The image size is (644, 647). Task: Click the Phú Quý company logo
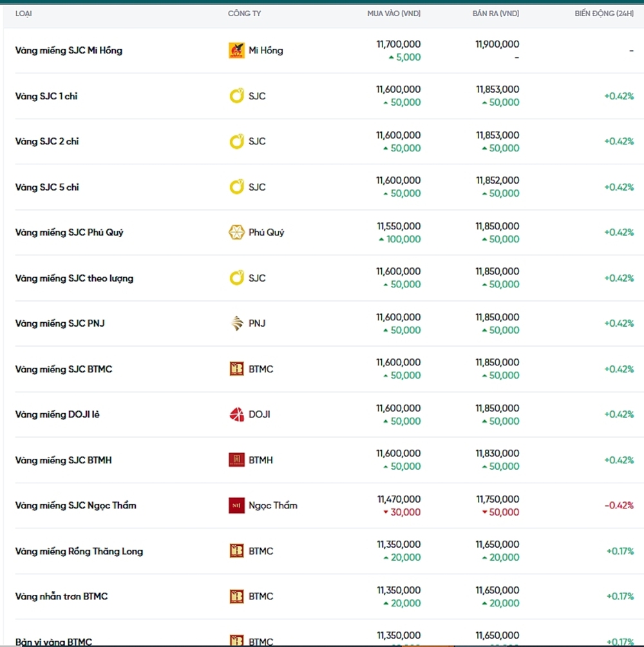[236, 233]
